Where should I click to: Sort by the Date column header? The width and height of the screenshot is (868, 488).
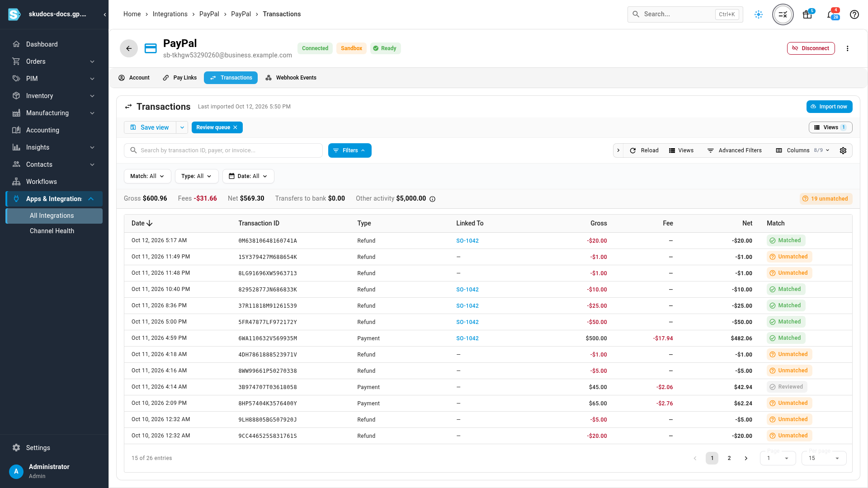pyautogui.click(x=142, y=223)
